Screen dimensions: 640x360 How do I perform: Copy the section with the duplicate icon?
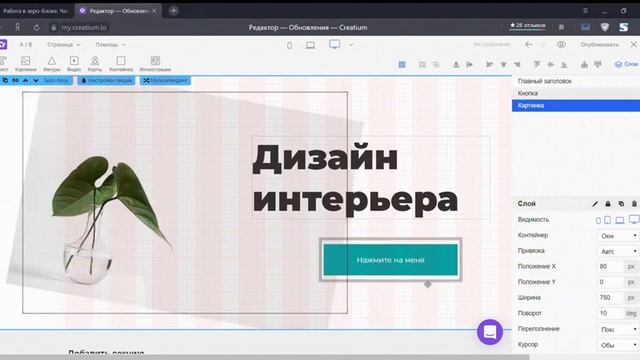(x=5, y=80)
